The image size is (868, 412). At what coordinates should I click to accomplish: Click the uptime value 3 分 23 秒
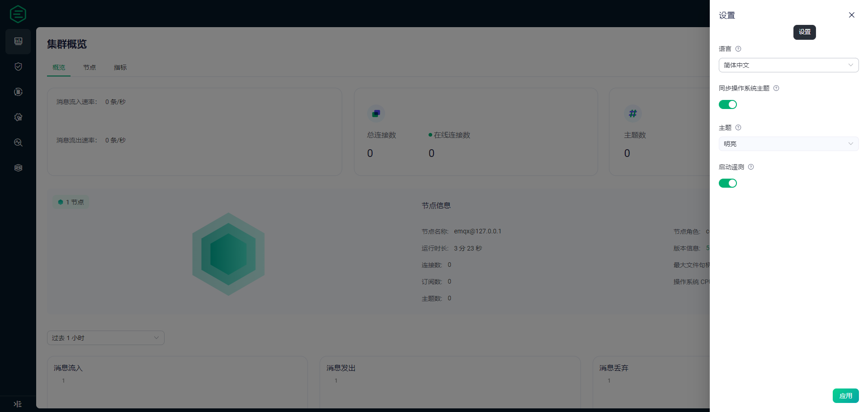point(468,248)
